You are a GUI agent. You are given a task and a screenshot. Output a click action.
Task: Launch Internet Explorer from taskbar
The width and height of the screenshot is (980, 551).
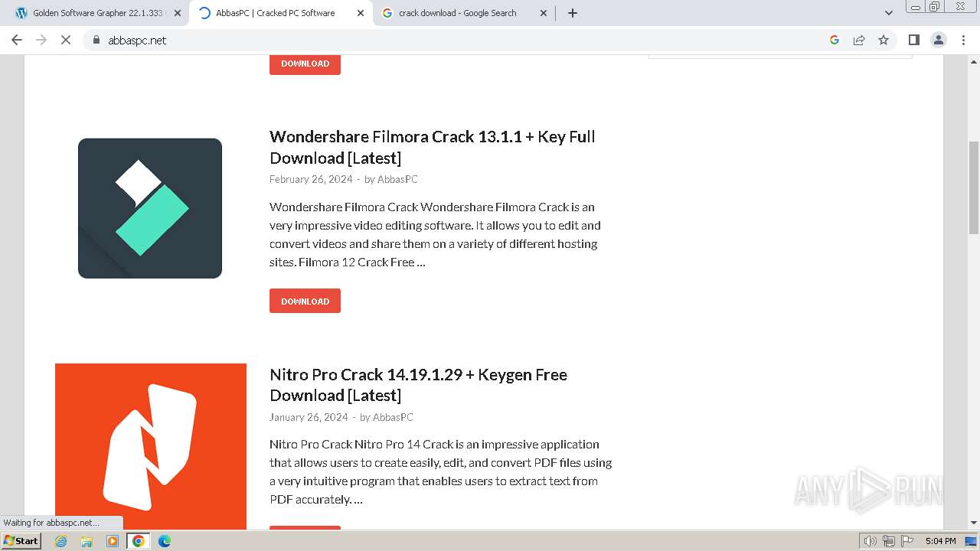tap(61, 541)
